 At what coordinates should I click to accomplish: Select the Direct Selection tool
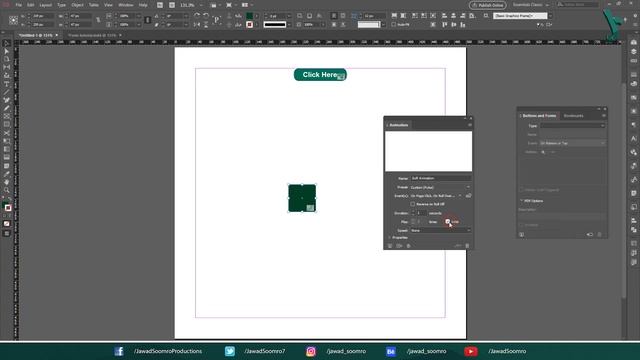click(7, 51)
